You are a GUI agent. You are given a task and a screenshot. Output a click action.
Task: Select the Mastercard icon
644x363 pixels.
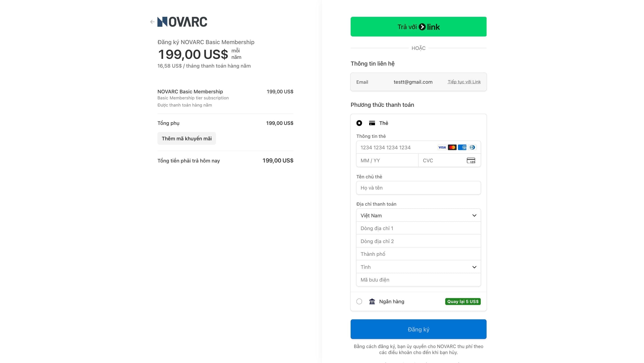(x=452, y=147)
